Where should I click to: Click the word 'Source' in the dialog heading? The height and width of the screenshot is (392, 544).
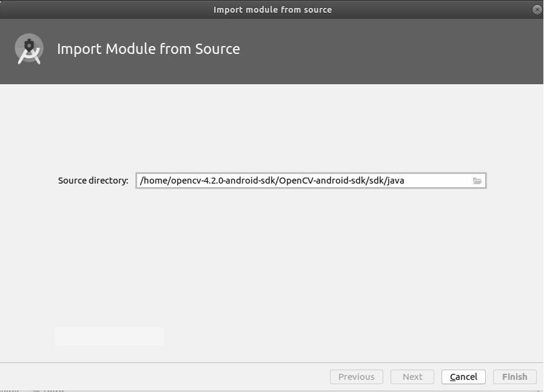(218, 49)
